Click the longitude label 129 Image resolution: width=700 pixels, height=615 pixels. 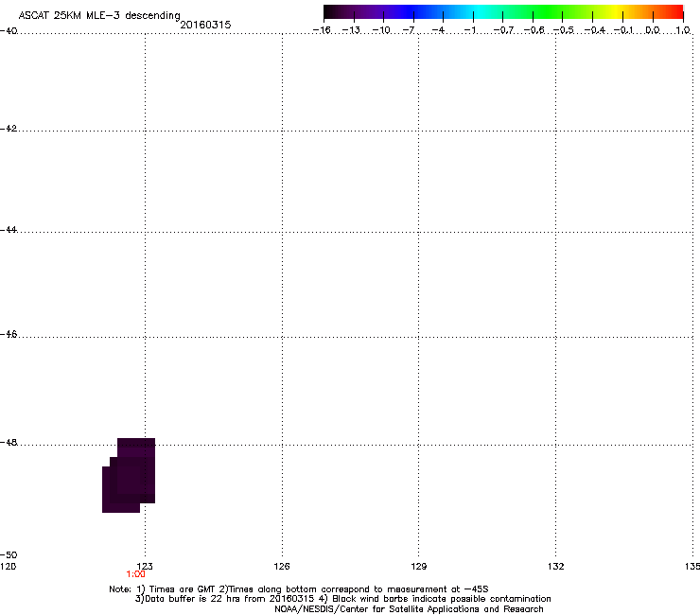pyautogui.click(x=418, y=567)
